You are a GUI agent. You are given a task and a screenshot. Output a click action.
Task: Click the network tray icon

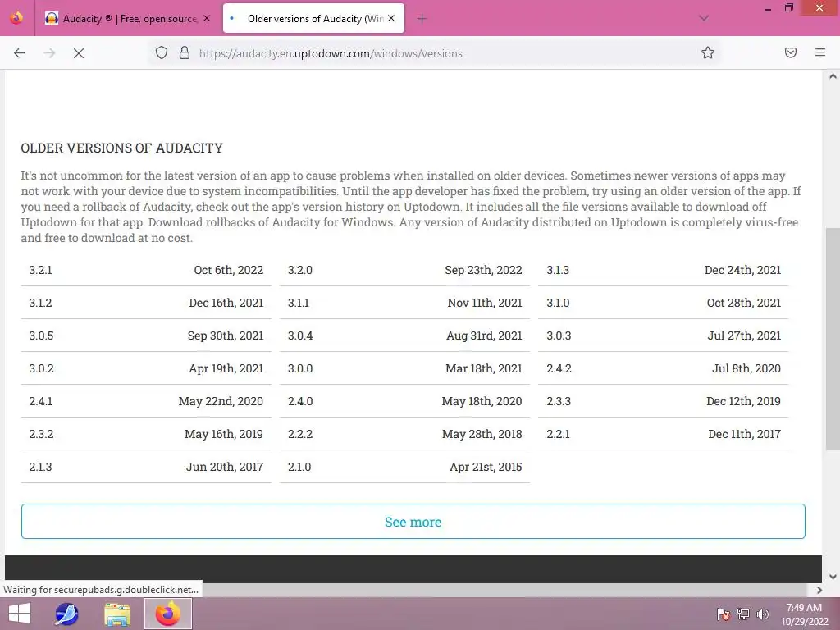point(743,614)
